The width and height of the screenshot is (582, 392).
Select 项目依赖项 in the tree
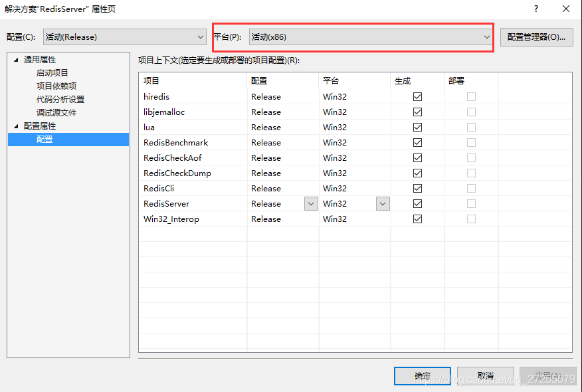(x=56, y=86)
